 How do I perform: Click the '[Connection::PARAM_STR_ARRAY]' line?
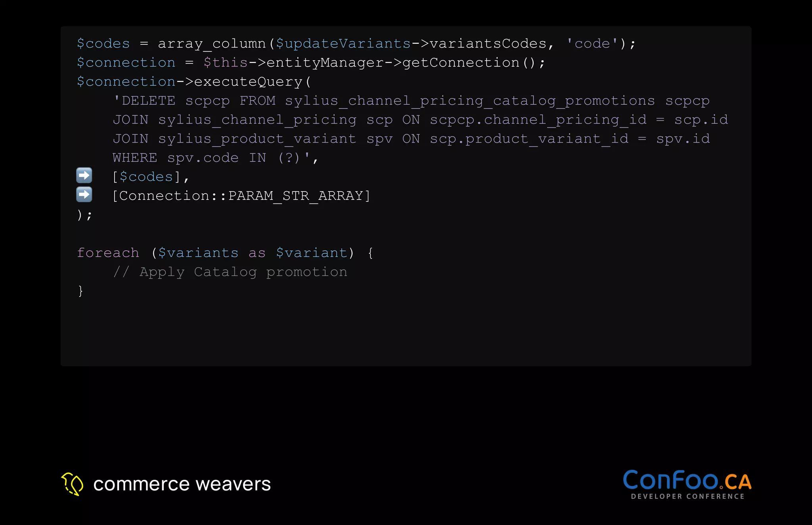click(241, 196)
